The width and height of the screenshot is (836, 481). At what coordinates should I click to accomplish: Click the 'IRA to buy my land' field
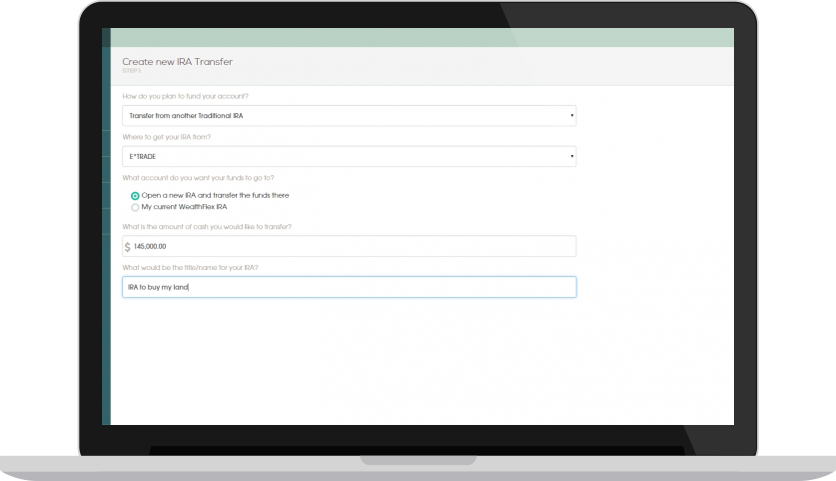[x=348, y=287]
